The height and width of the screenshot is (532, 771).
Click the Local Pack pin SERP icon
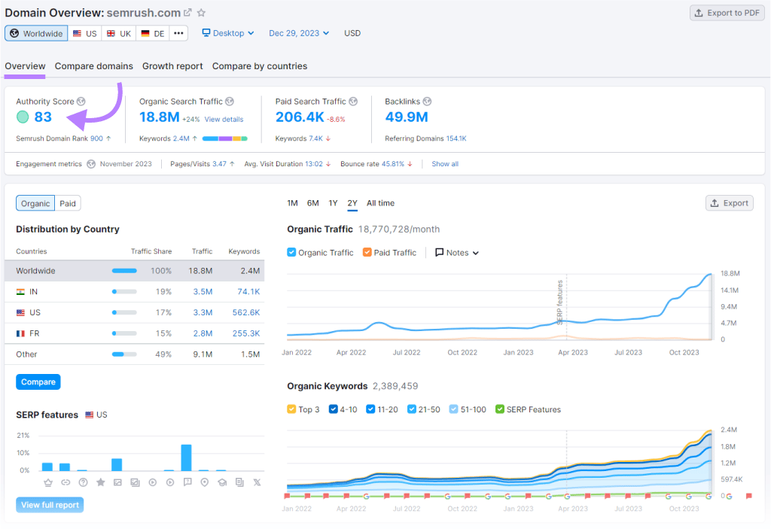204,483
